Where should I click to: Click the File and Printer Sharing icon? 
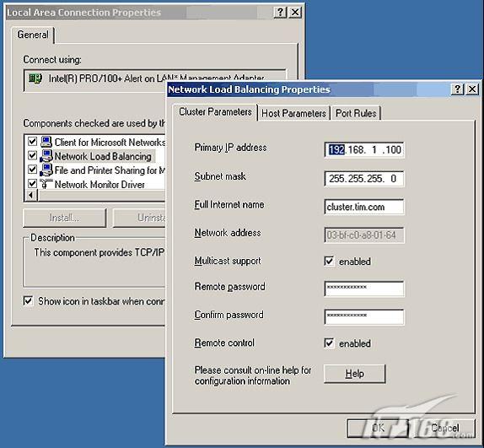pos(46,170)
